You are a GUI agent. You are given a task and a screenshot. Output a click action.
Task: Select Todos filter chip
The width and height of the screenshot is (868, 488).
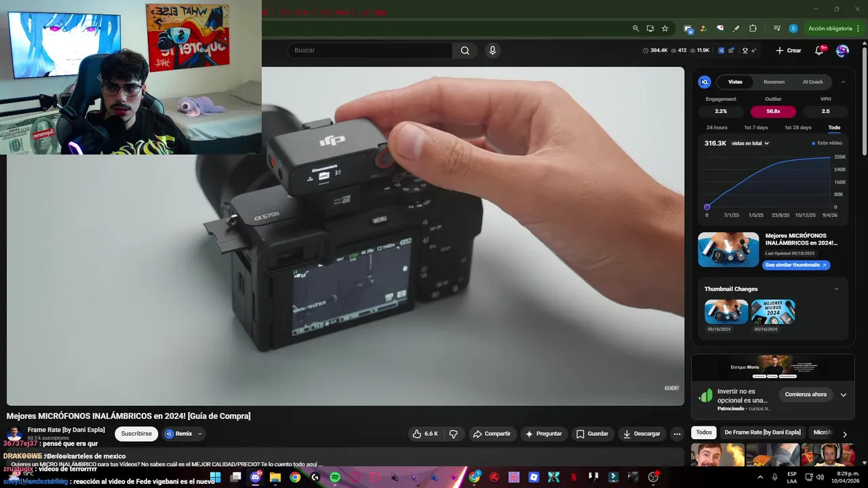click(x=704, y=432)
